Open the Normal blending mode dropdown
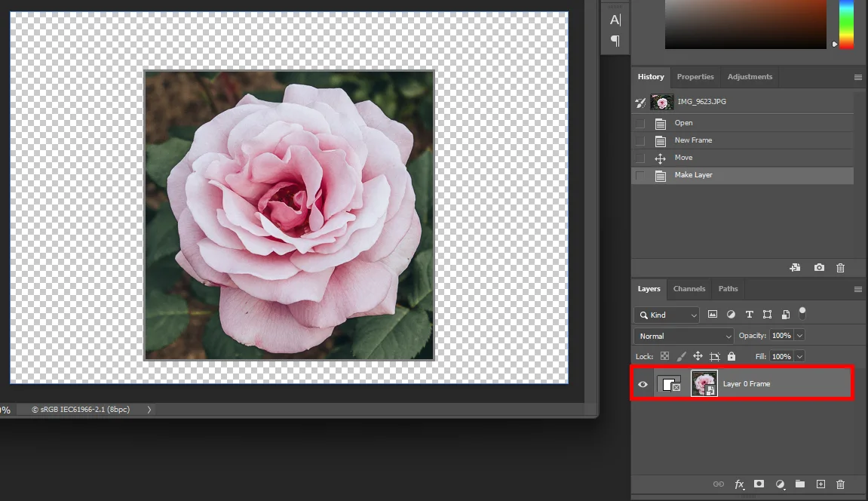 [684, 336]
